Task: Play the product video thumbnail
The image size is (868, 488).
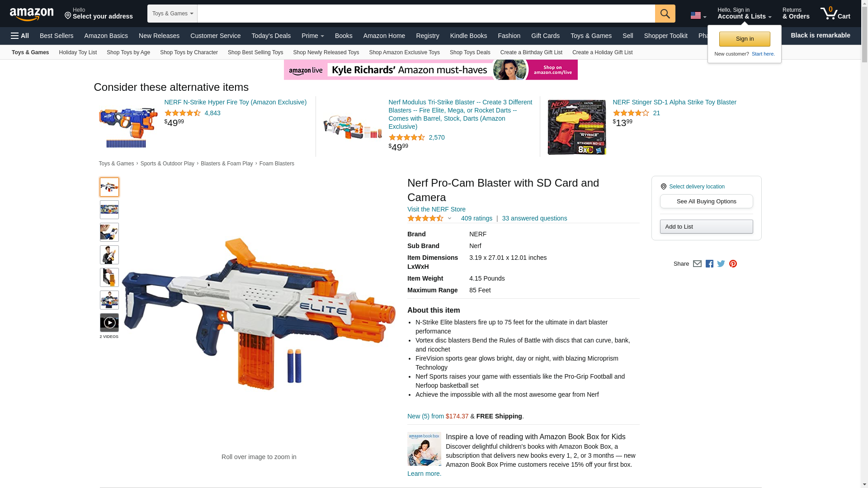Action: pos(109,323)
